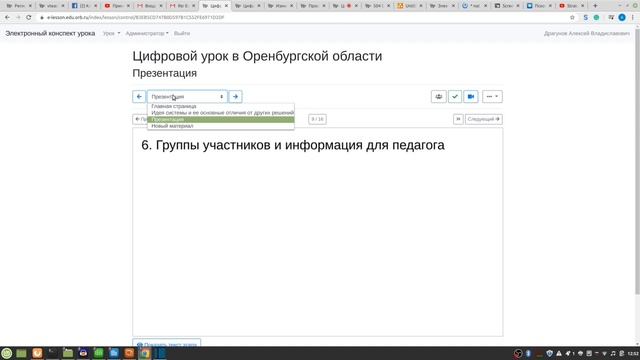Open the section select box showing Презентация

tap(187, 97)
